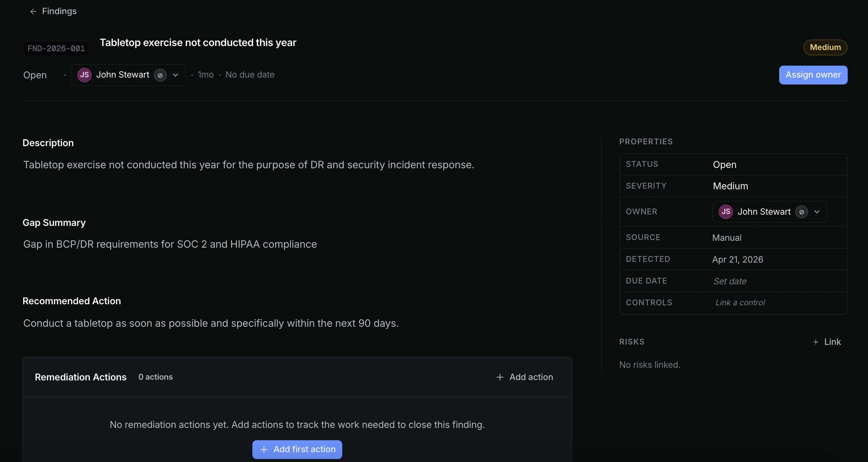Click John Stewart's name in the header owner chip
This screenshot has width=868, height=462.
point(123,75)
